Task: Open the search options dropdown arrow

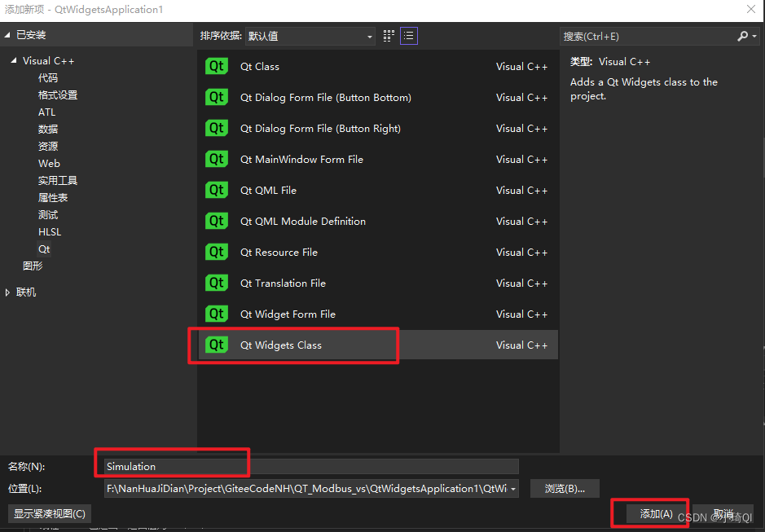Action: click(x=754, y=36)
